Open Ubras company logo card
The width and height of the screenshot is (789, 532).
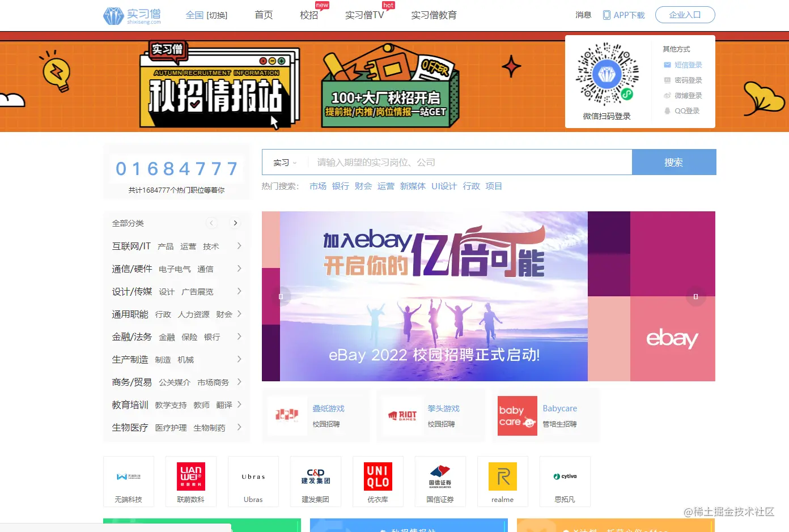tap(253, 482)
